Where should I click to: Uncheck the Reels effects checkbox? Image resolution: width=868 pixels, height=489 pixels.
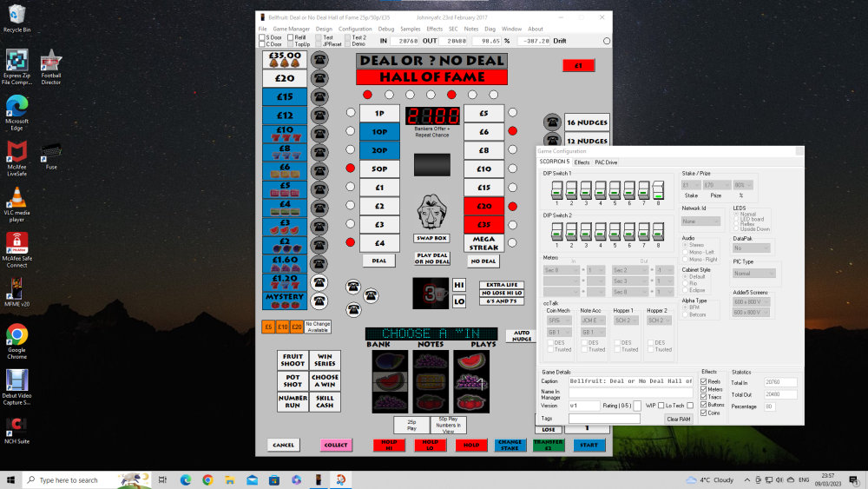704,381
